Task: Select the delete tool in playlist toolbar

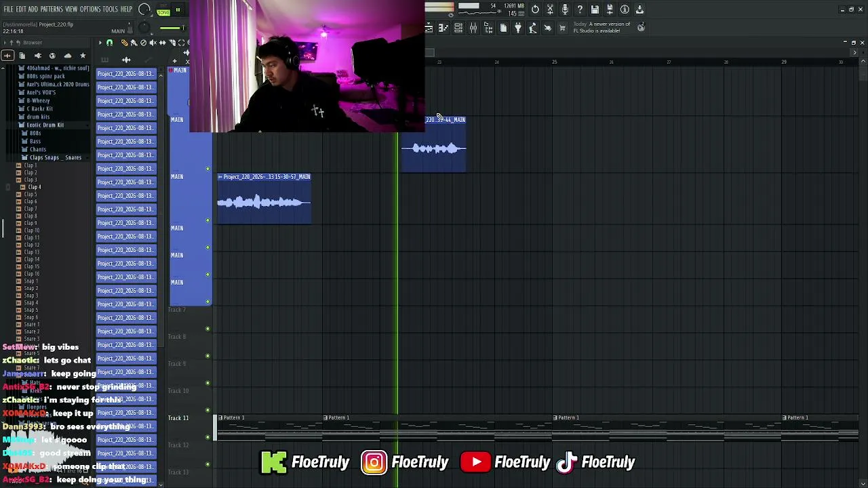Action: coord(143,43)
